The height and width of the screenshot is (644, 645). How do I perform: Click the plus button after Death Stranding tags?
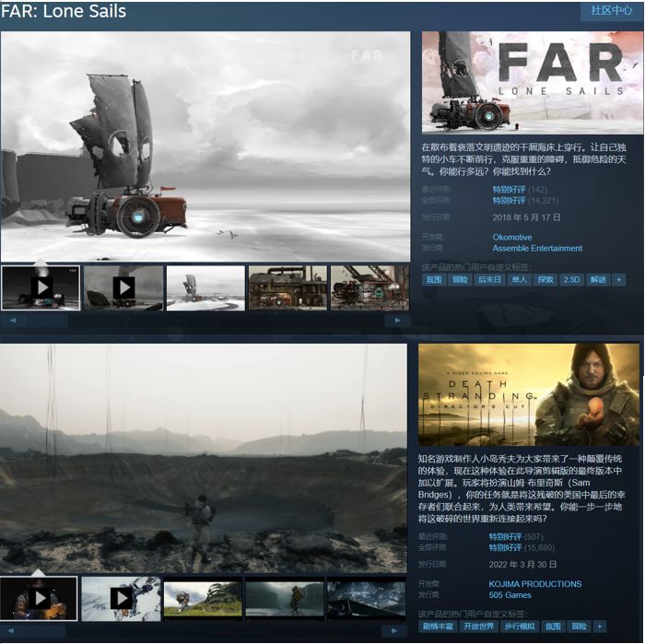click(x=600, y=626)
